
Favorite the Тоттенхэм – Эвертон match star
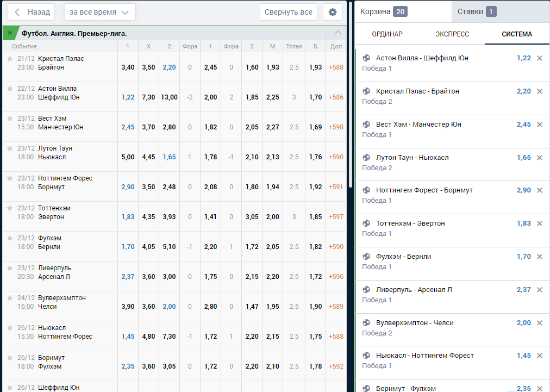pos(10,208)
